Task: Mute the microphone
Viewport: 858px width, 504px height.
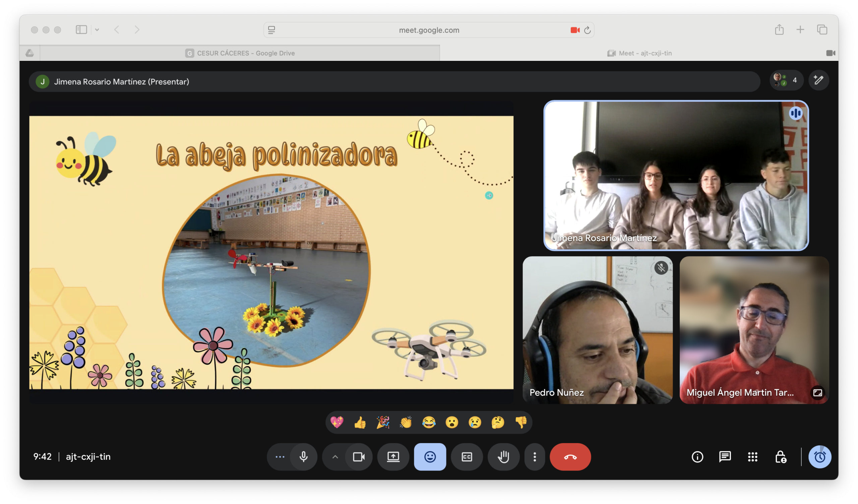Action: pyautogui.click(x=303, y=457)
